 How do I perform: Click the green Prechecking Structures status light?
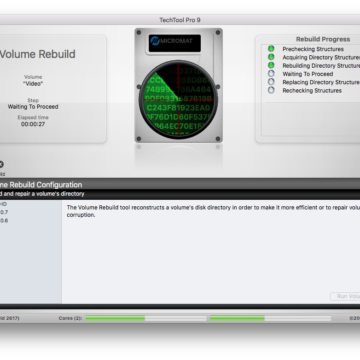coord(271,49)
